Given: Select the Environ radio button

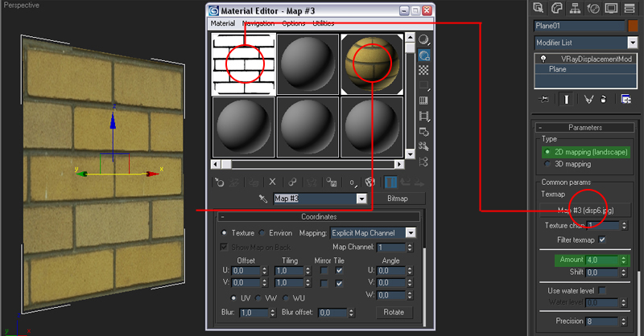Looking at the screenshot, I should pos(263,232).
